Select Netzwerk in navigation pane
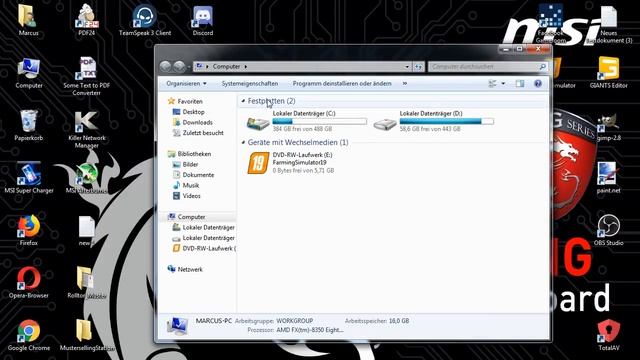This screenshot has height=360, width=640. pos(190,269)
